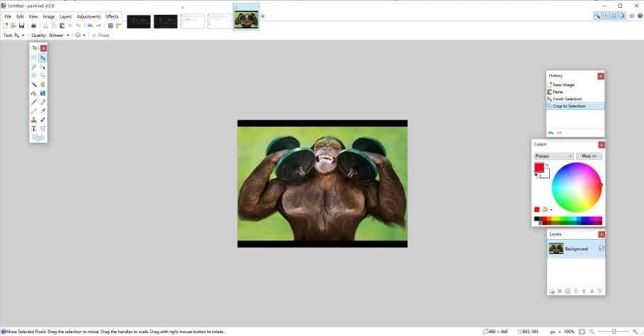644x336 pixels.
Task: Add a new layer in Layers panel
Action: [x=551, y=291]
